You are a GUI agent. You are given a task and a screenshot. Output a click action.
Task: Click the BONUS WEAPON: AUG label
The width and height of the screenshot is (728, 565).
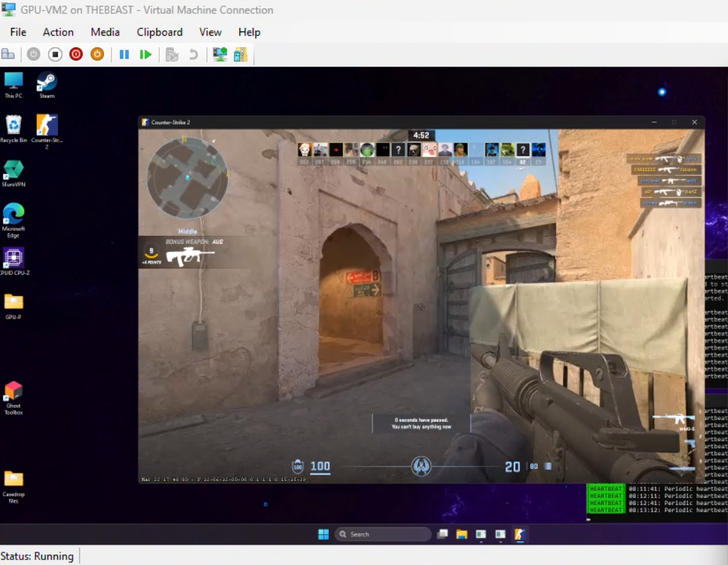pos(194,242)
